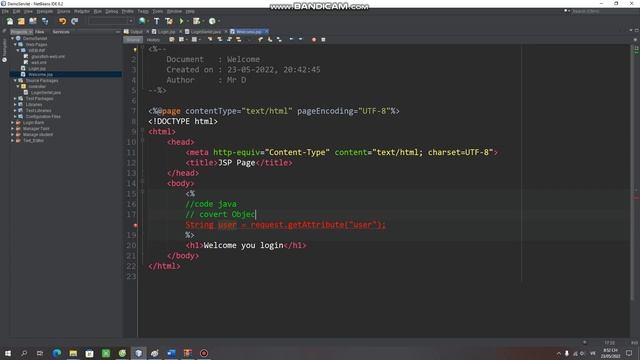Click the globe browser icon in toolbar
The height and width of the screenshot is (360, 640).
click(142, 21)
